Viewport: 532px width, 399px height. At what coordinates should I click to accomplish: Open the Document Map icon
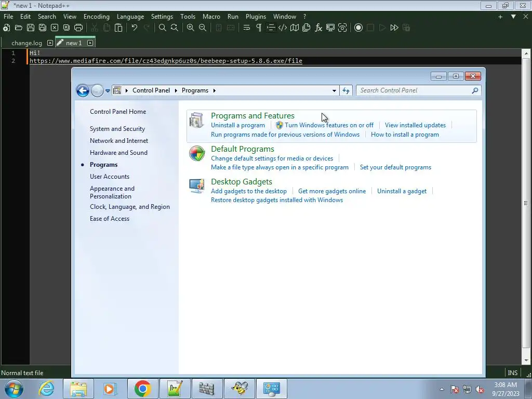pyautogui.click(x=295, y=28)
